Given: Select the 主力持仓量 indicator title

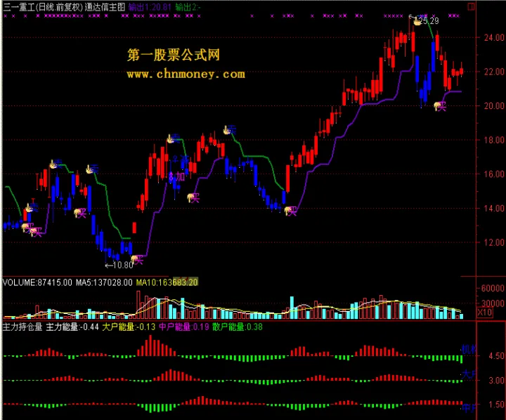Looking at the screenshot, I should point(22,327).
